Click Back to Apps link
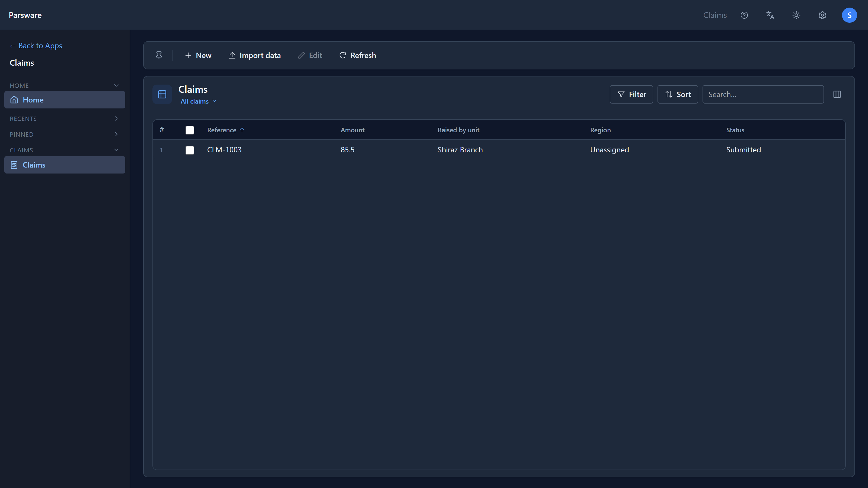The height and width of the screenshot is (488, 868). [36, 46]
